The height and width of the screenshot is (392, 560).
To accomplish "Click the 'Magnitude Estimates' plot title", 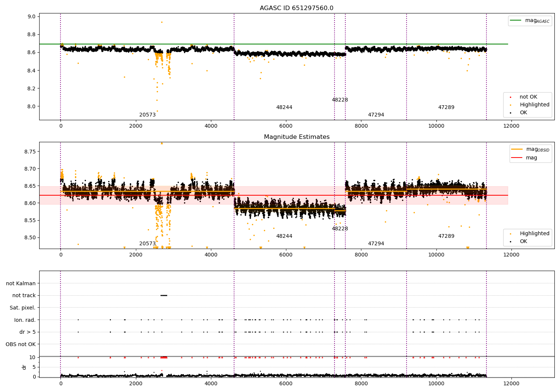I will 296,137.
